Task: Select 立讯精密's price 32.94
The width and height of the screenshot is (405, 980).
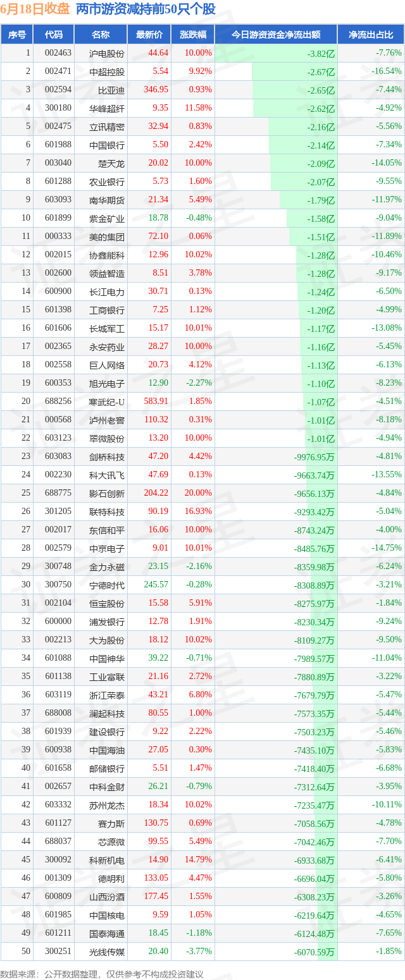Action: click(158, 126)
